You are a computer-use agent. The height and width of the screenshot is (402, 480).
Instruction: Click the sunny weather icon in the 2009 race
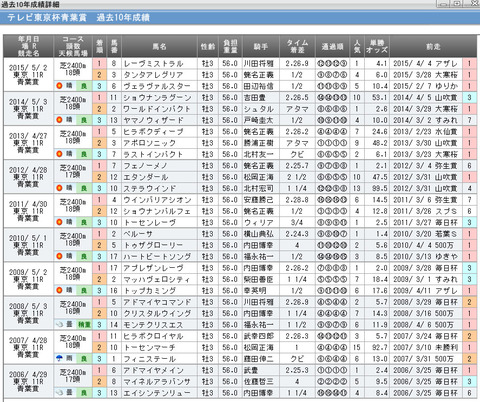tap(59, 290)
